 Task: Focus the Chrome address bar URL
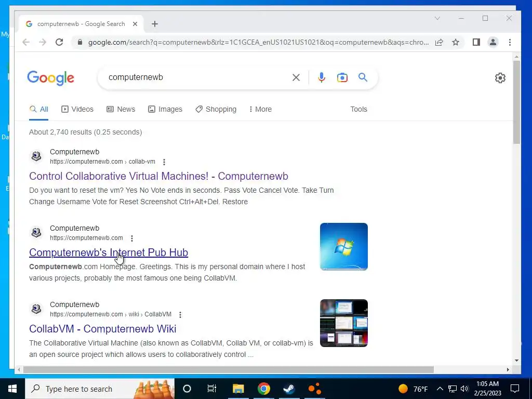tap(258, 43)
